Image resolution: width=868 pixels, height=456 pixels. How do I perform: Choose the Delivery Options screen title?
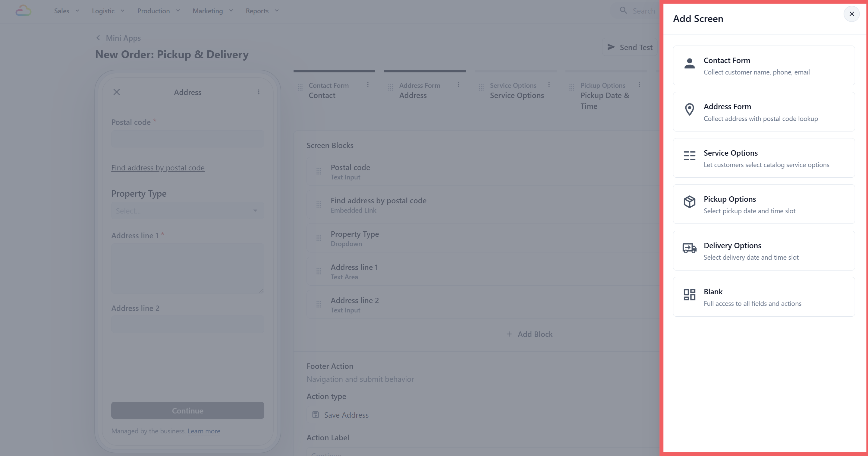coord(732,245)
